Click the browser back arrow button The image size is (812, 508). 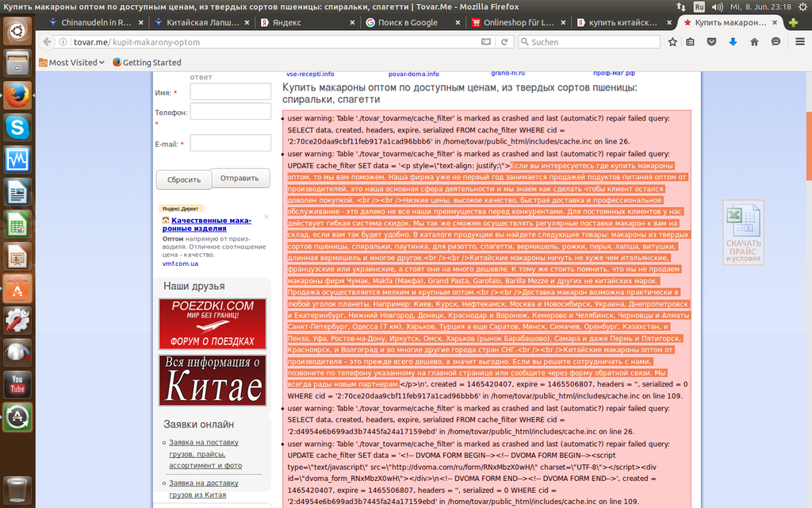(x=47, y=42)
